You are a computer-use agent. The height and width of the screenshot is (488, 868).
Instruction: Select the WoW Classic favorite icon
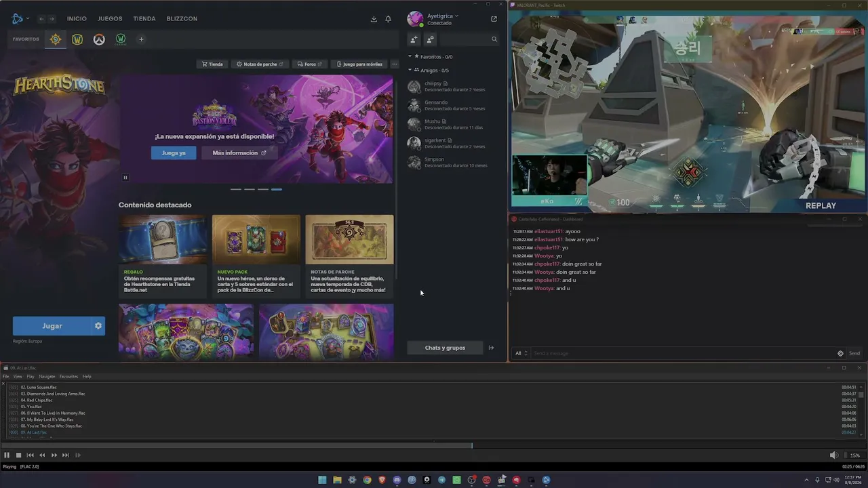click(x=121, y=39)
